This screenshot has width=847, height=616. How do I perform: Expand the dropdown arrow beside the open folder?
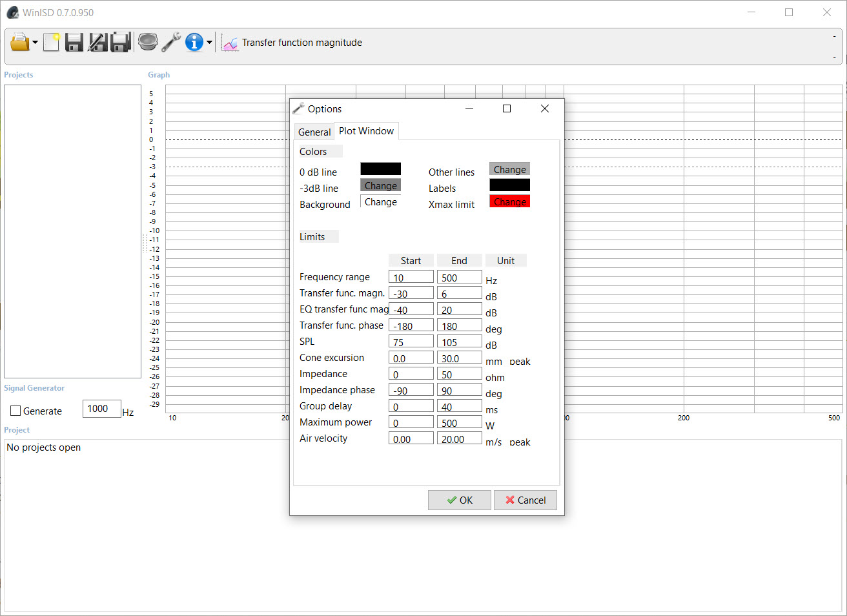(35, 43)
